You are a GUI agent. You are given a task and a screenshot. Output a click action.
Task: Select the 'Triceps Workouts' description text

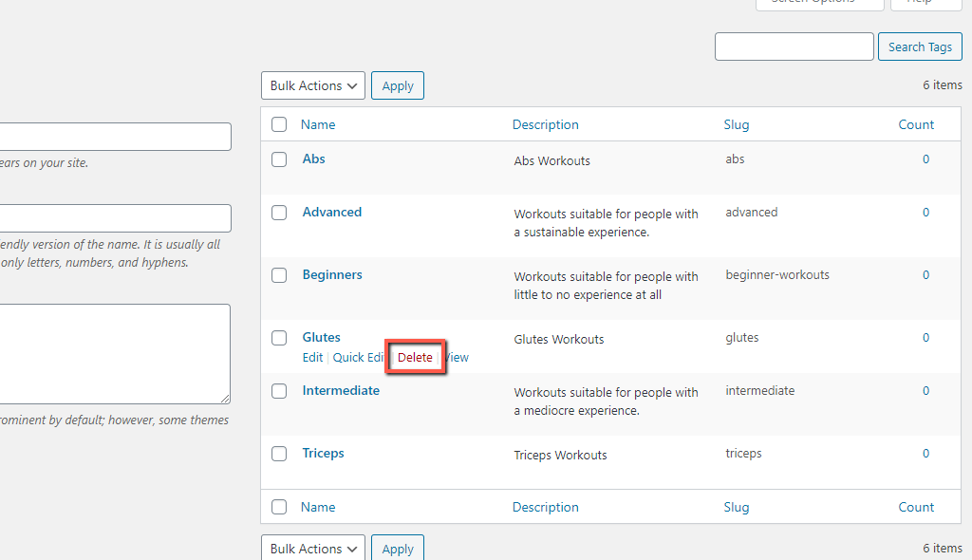pyautogui.click(x=560, y=456)
